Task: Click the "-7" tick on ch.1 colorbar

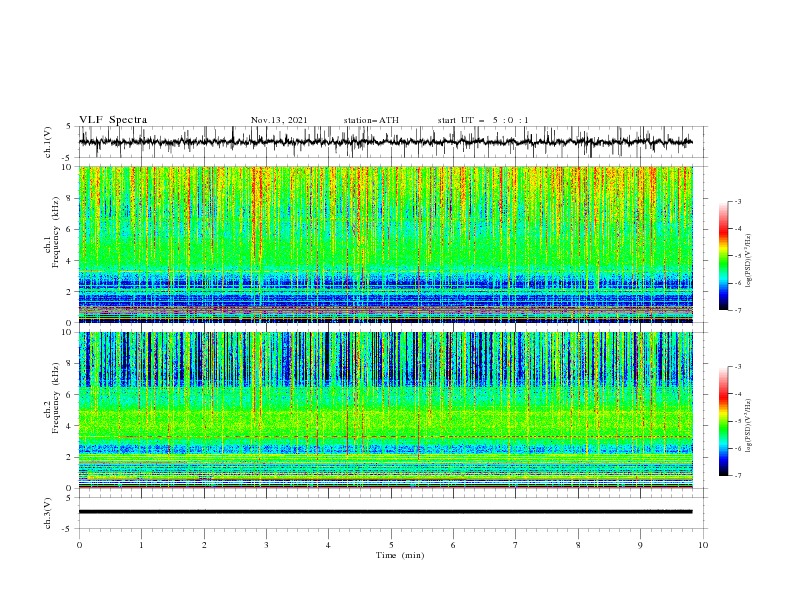Action: pyautogui.click(x=738, y=310)
